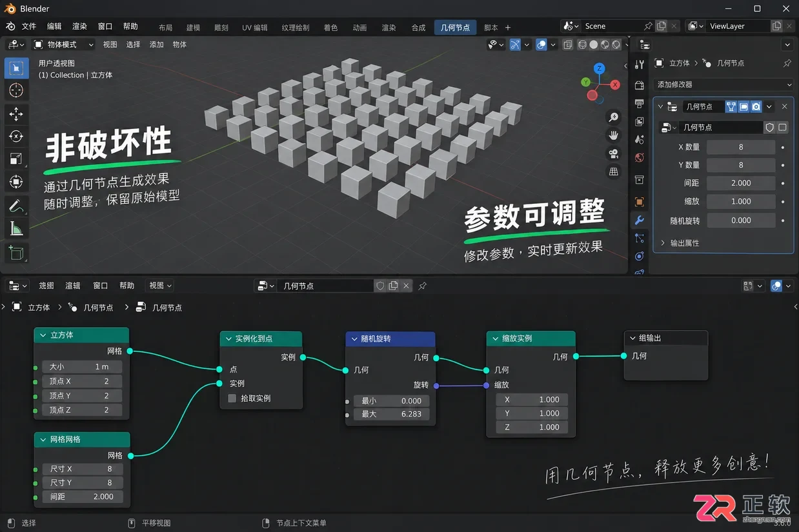
Task: Toggle X-ray mode in viewport header
Action: (x=568, y=44)
